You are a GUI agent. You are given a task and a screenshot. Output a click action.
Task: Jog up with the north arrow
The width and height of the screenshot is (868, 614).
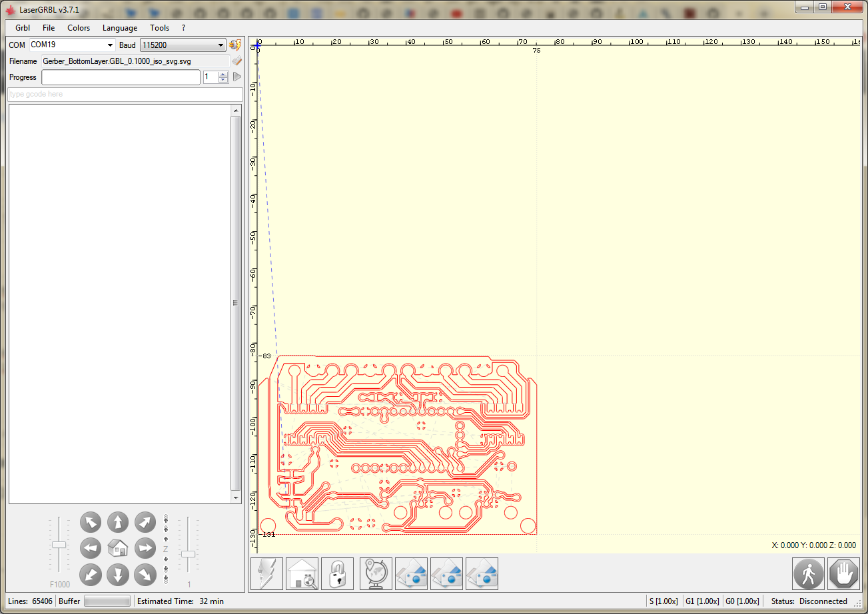[x=118, y=522]
